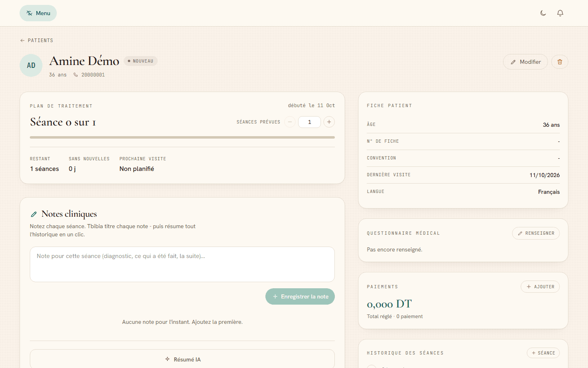Open notifications bell icon
The width and height of the screenshot is (588, 368).
pos(560,13)
